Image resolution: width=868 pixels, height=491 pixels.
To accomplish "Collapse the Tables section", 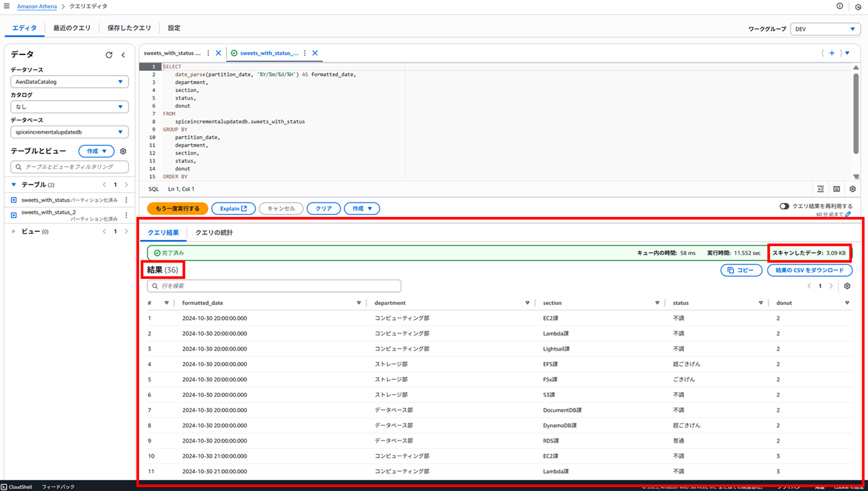I will coord(14,185).
